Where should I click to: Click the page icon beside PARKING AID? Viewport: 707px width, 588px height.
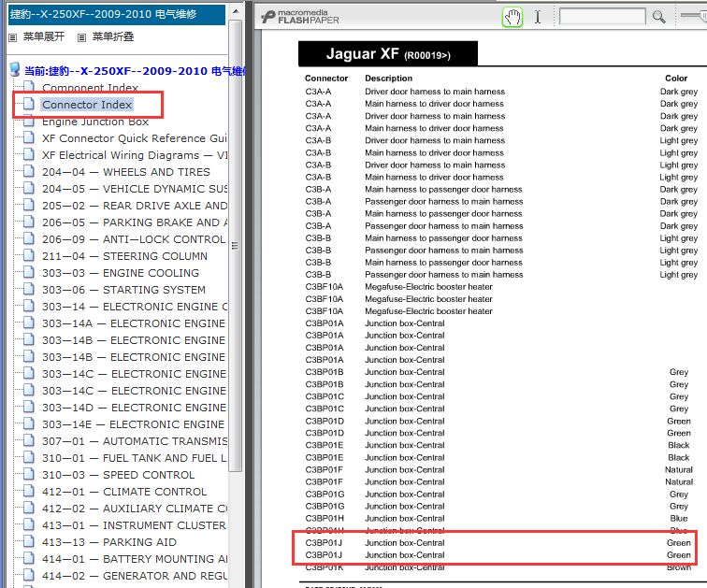click(x=29, y=541)
